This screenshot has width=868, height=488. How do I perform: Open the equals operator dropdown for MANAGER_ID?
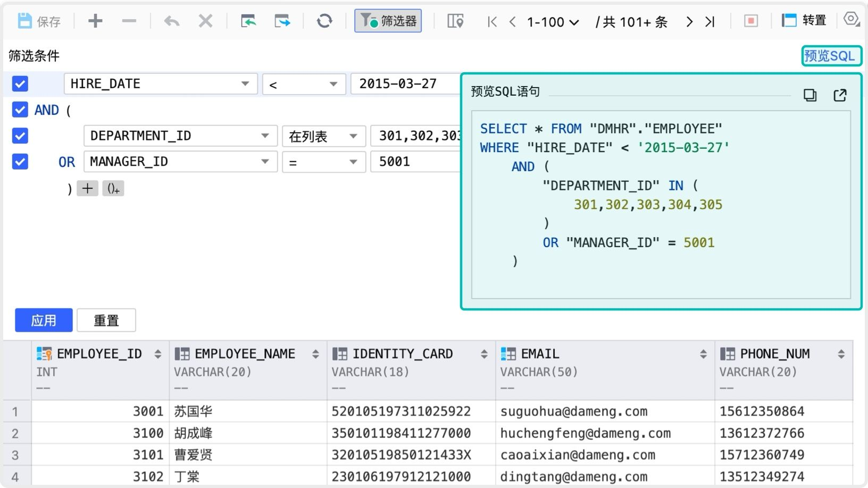point(323,162)
